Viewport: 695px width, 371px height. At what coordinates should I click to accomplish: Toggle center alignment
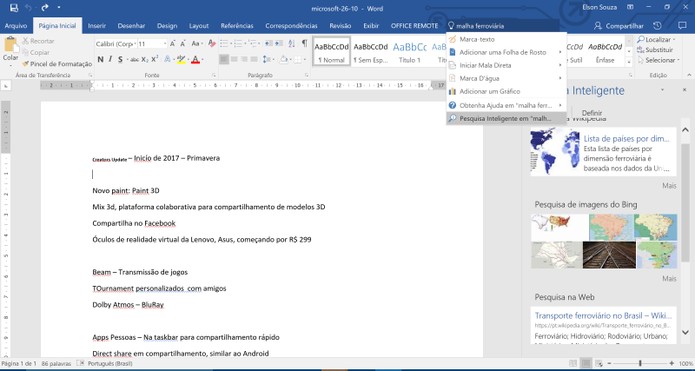point(234,59)
